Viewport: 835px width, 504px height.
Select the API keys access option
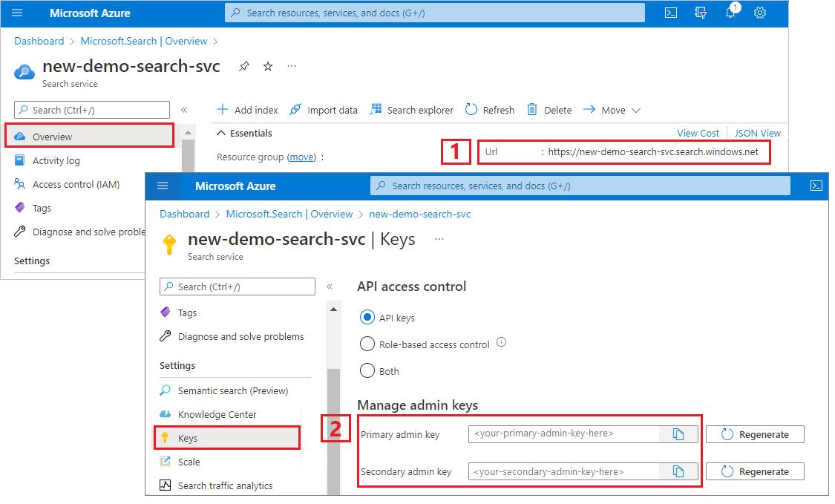(367, 317)
